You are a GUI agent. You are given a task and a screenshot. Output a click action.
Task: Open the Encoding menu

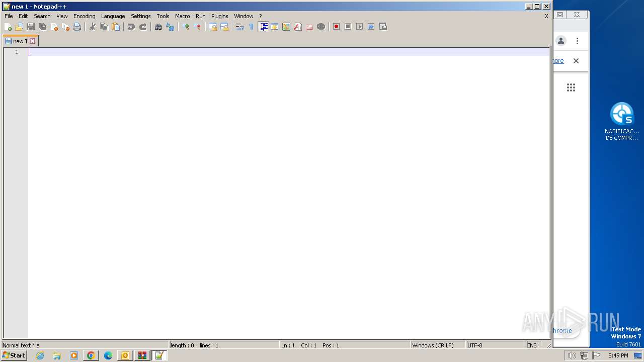tap(85, 16)
